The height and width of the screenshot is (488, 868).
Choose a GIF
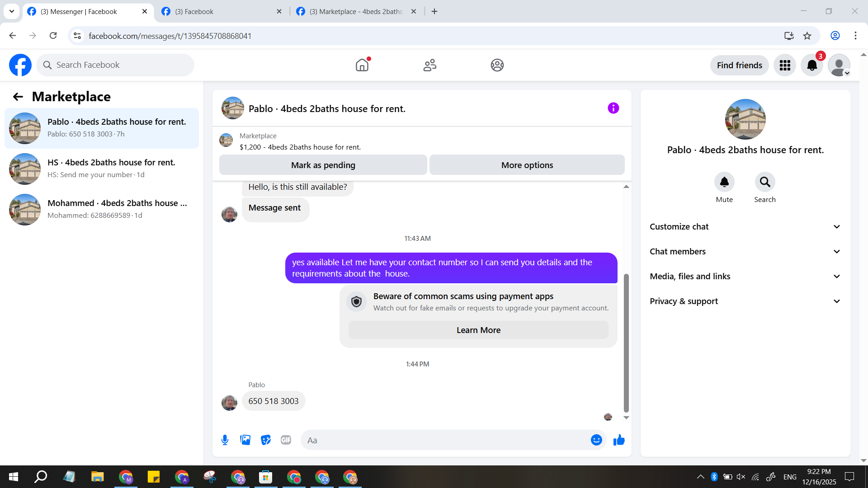click(286, 440)
